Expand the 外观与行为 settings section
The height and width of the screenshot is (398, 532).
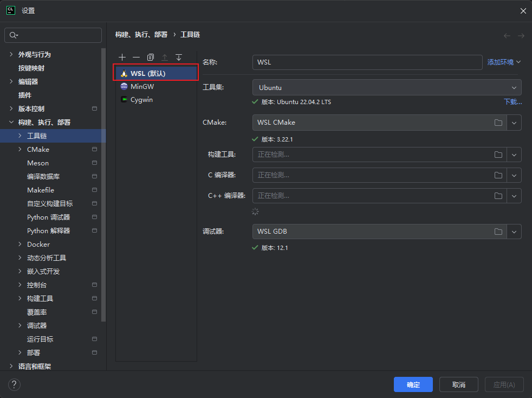pos(11,55)
